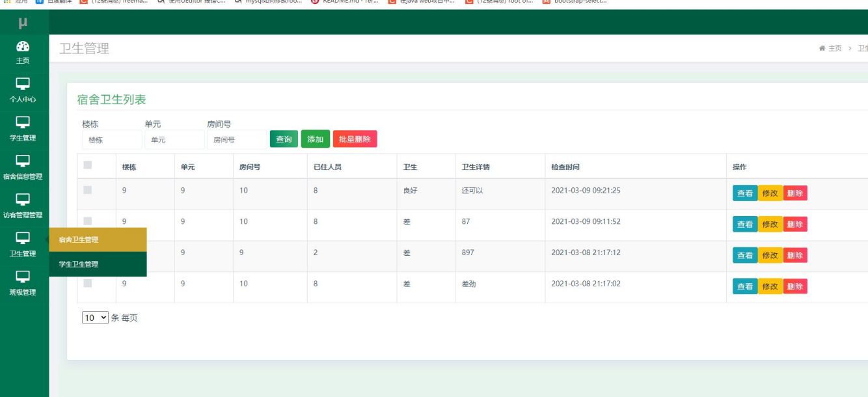Click the 添加 add button
This screenshot has width=868, height=397.
tap(315, 139)
